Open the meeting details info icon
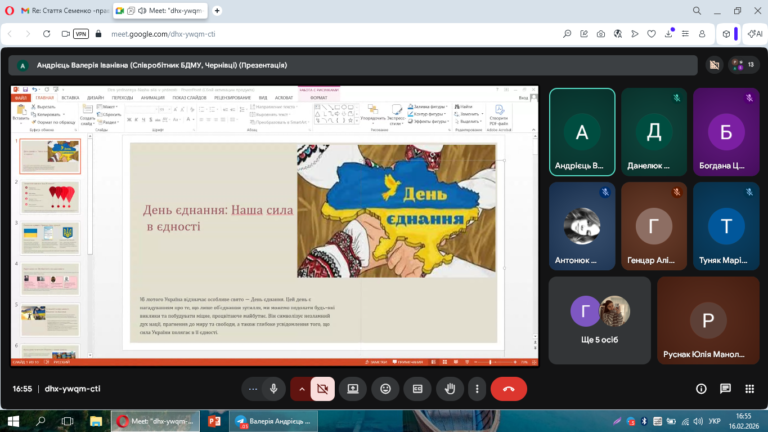 pyautogui.click(x=701, y=388)
